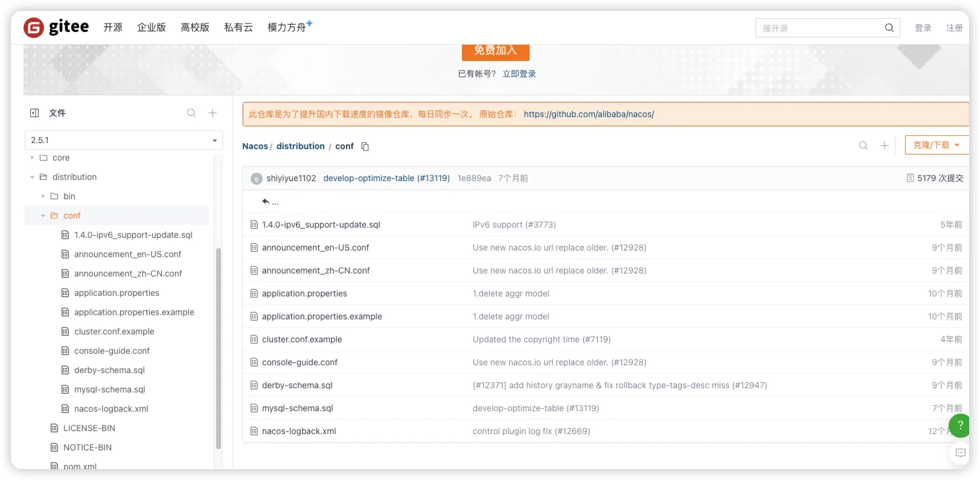Open the chat feedback icon
980x480 pixels.
pos(960,453)
